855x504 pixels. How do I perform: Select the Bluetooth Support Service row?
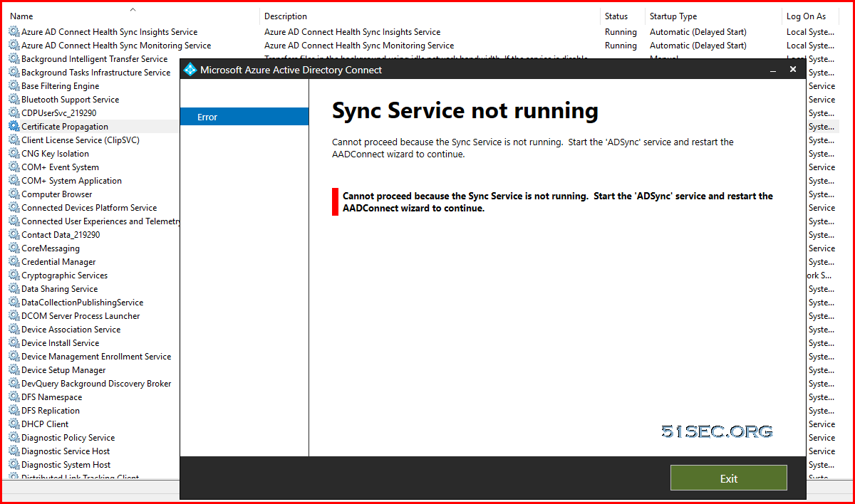point(70,100)
